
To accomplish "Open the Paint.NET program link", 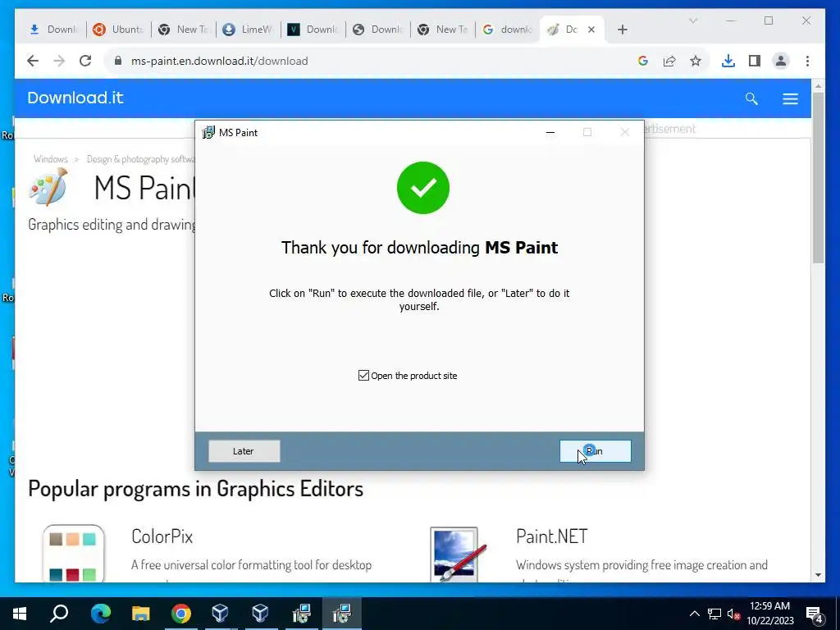I will click(552, 536).
